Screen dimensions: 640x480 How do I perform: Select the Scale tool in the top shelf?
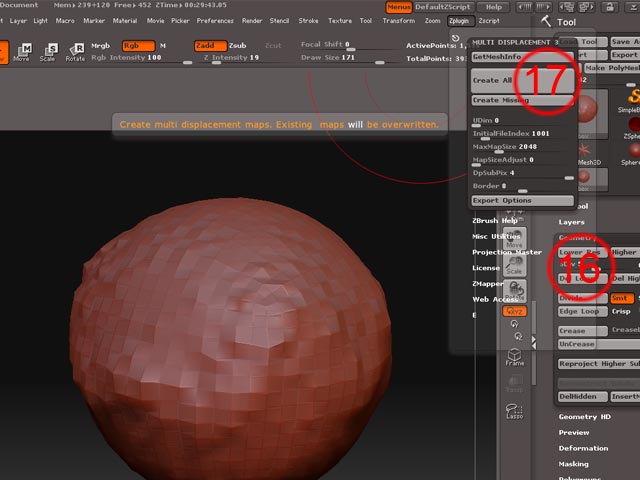(48, 52)
